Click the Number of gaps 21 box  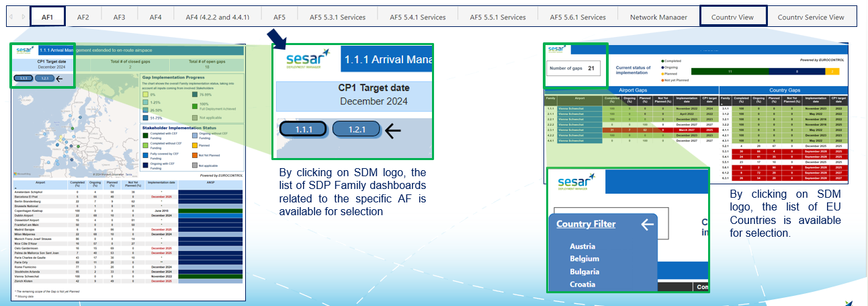point(574,68)
